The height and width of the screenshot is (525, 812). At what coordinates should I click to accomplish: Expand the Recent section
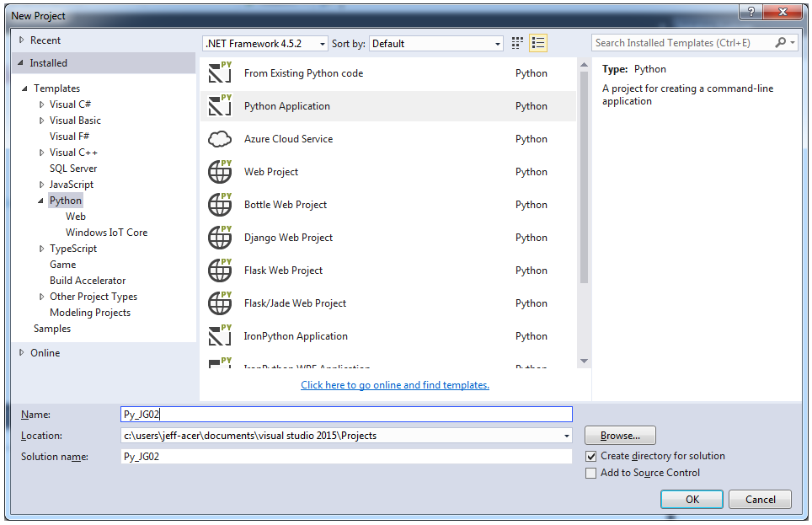coord(21,40)
